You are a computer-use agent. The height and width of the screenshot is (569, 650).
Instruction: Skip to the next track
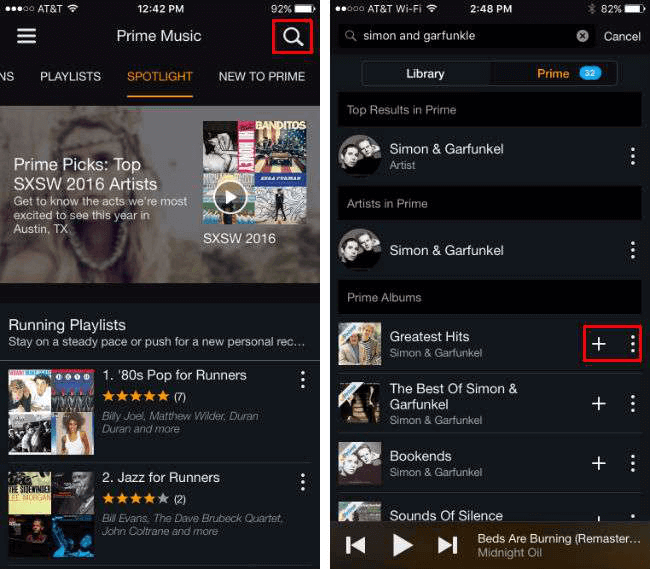click(x=448, y=545)
